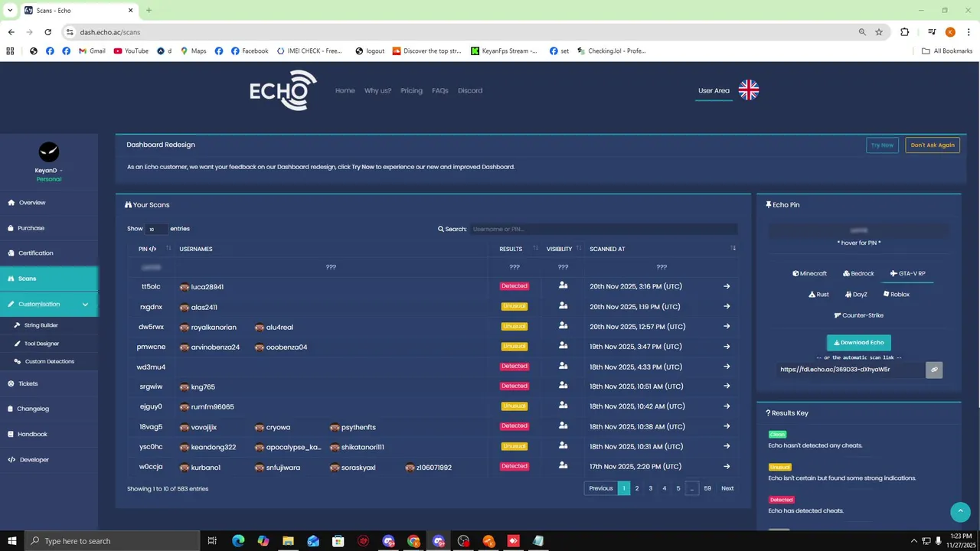Viewport: 980px width, 551px height.
Task: Reload the dash.echo.ac page
Action: pos(48,32)
